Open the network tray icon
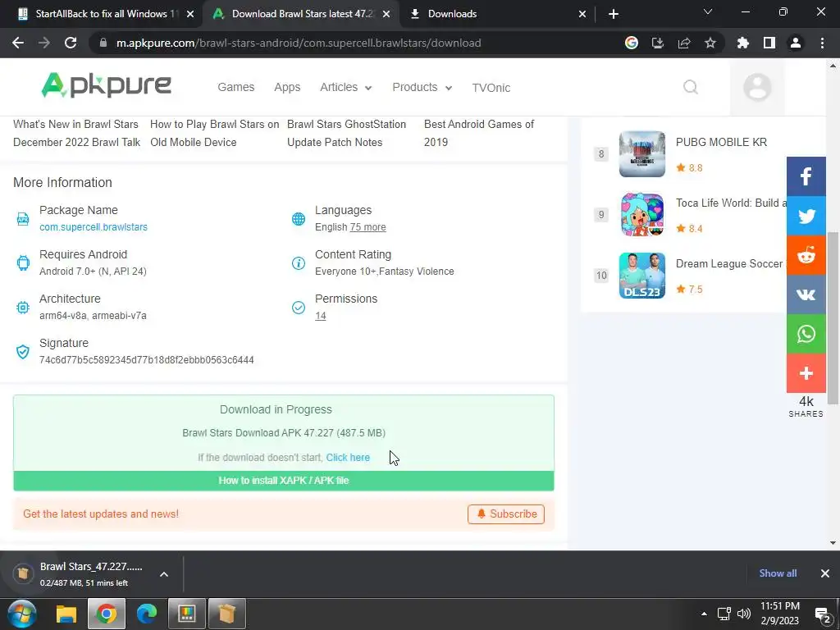This screenshot has width=840, height=630. [x=724, y=614]
